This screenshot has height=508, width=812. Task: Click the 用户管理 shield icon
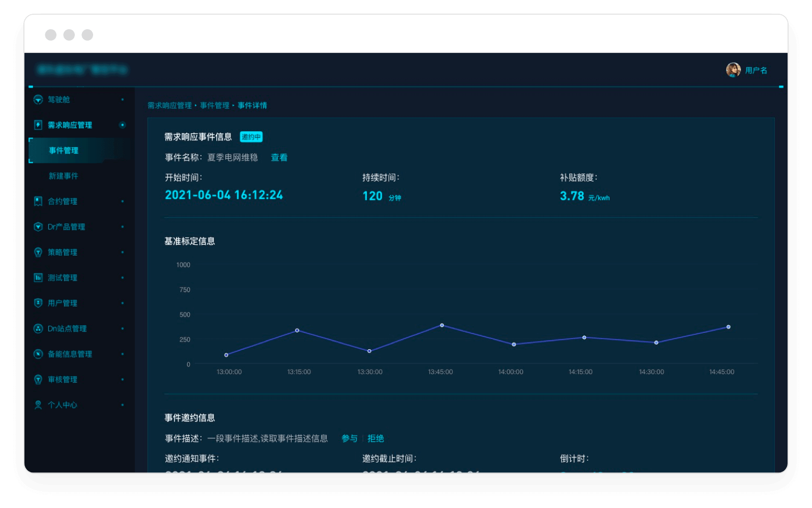point(38,303)
